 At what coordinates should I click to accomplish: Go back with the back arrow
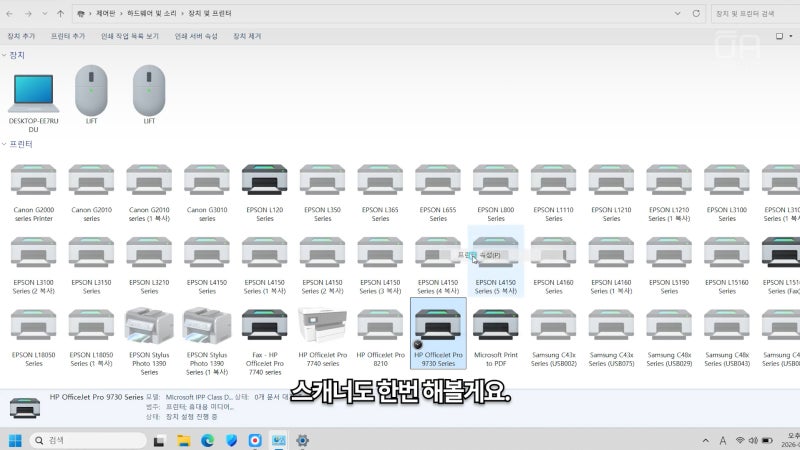[x=10, y=14]
